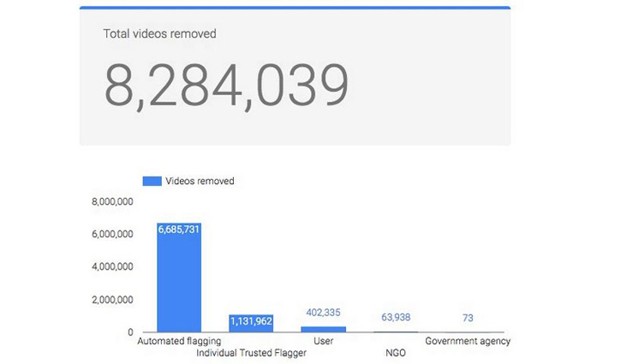Click the Government agency axis label
The image size is (621, 364).
[468, 341]
